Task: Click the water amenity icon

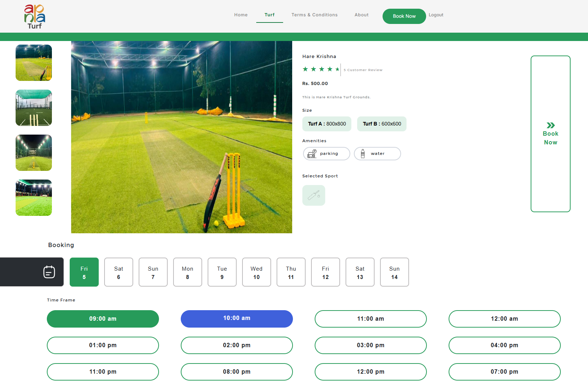Action: [363, 153]
